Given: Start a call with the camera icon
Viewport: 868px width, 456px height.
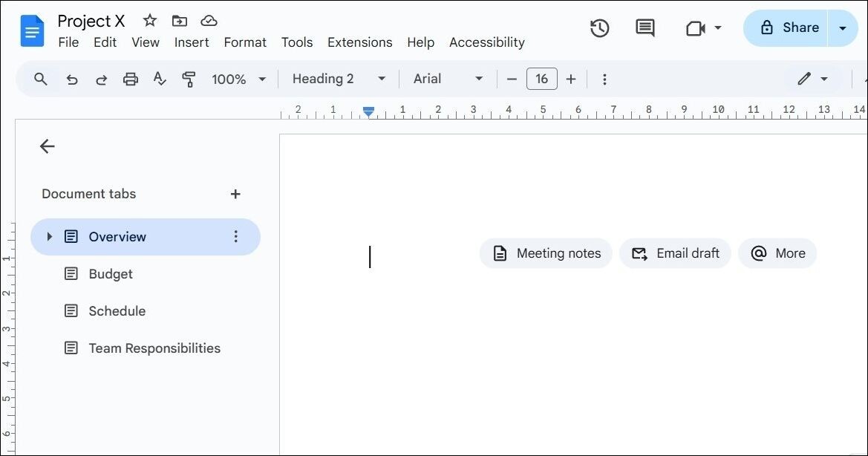Looking at the screenshot, I should coord(695,28).
